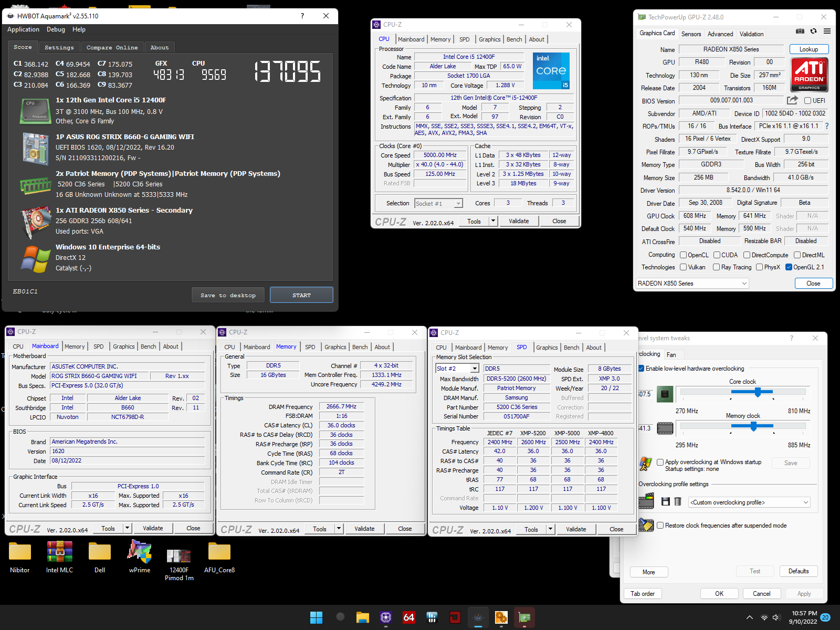Click the Defaults button in system tweaks
This screenshot has width=840, height=630.
798,571
